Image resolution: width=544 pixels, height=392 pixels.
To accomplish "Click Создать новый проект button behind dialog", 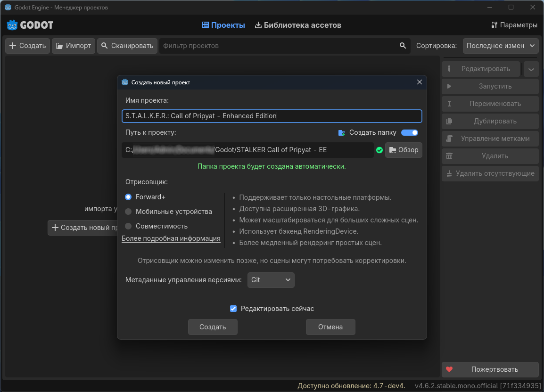I will 83,228.
